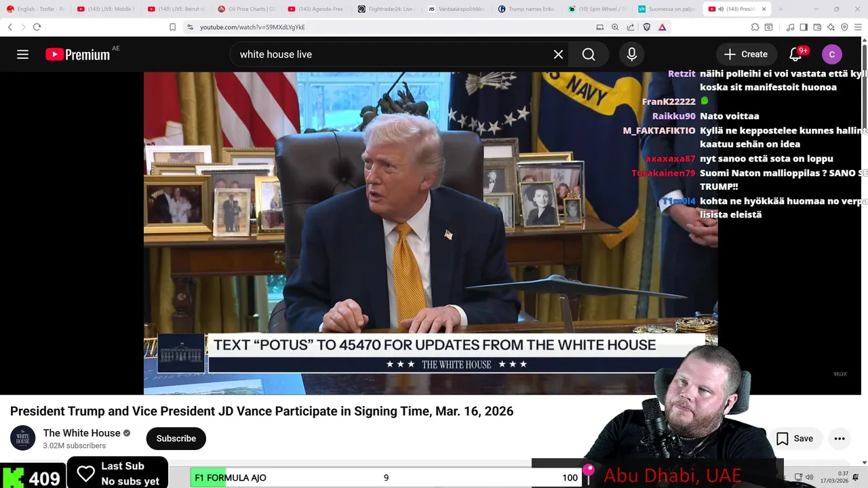The width and height of the screenshot is (868, 488).
Task: Clear the search text with X
Action: coord(558,54)
